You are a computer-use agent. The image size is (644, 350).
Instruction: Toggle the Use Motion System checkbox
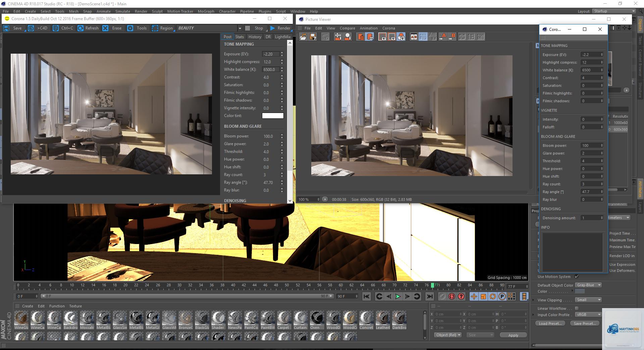click(x=577, y=277)
